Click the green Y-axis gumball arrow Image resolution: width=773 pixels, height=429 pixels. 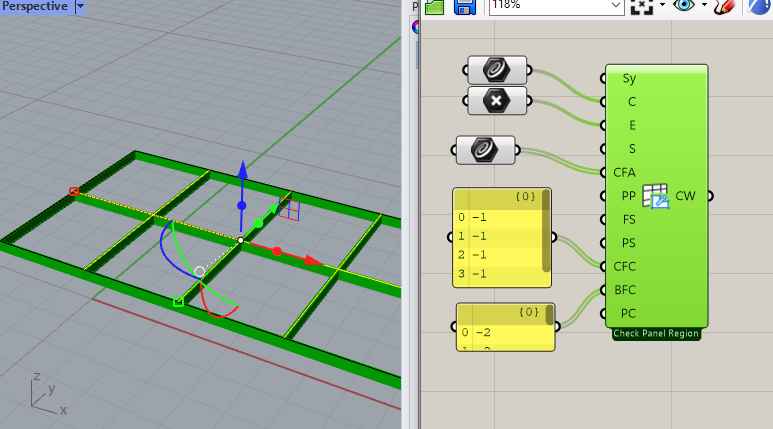coord(273,210)
